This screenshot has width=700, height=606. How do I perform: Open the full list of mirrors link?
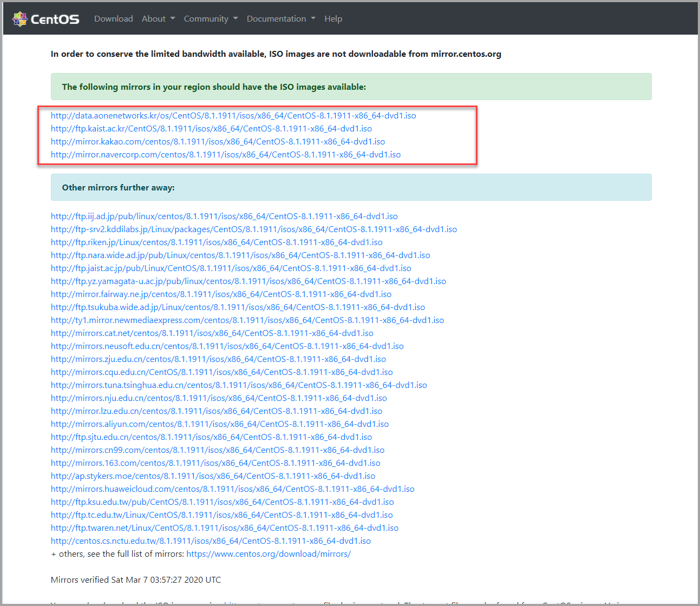click(269, 554)
